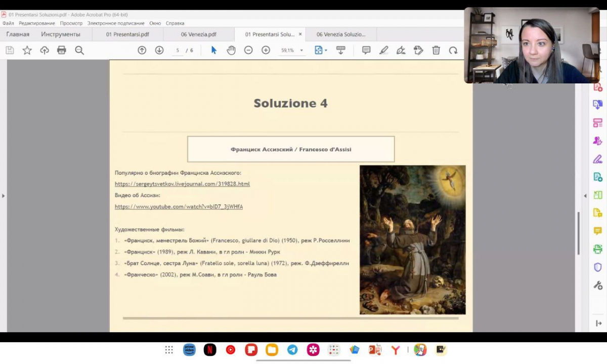Open the sign document pen tool
607x364 pixels.
(401, 50)
